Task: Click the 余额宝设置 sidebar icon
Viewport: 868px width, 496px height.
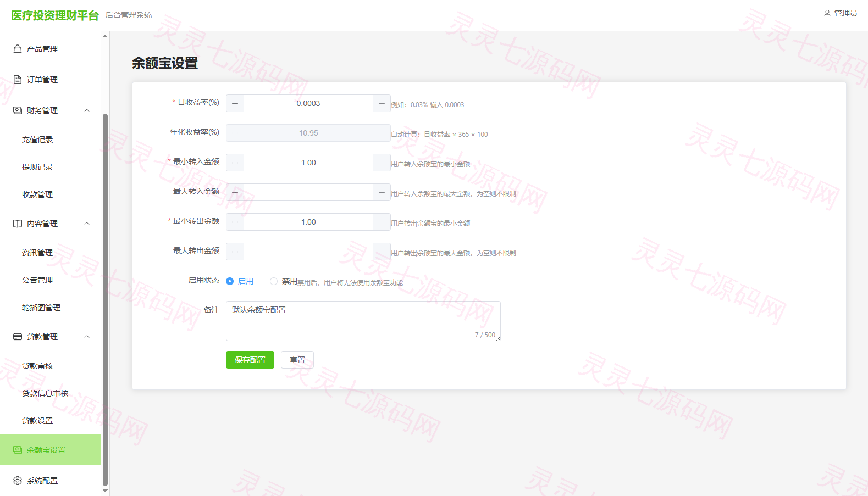Action: [x=18, y=450]
